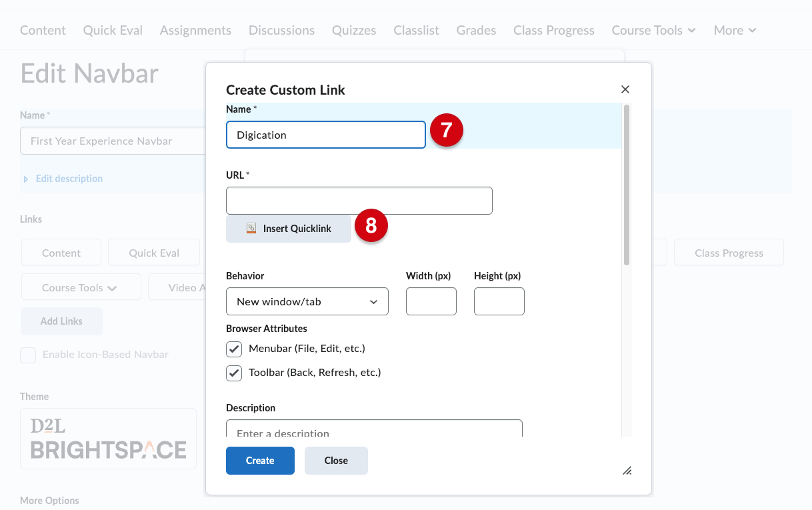
Task: Open Content in the top navbar
Action: (x=43, y=30)
